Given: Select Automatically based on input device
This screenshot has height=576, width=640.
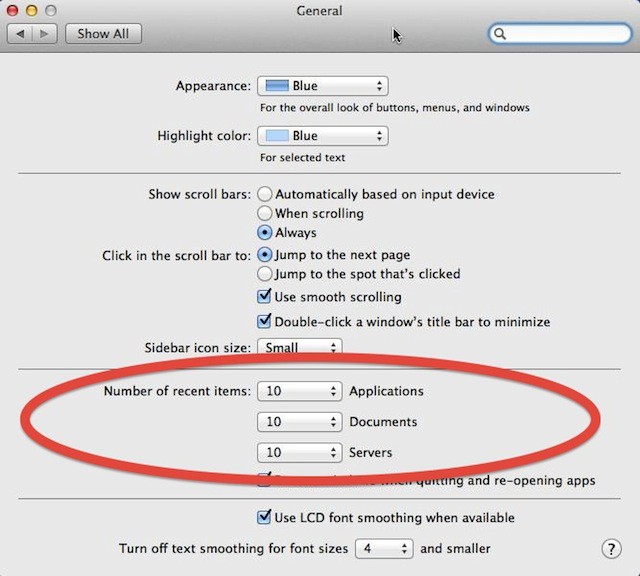Looking at the screenshot, I should (x=265, y=194).
